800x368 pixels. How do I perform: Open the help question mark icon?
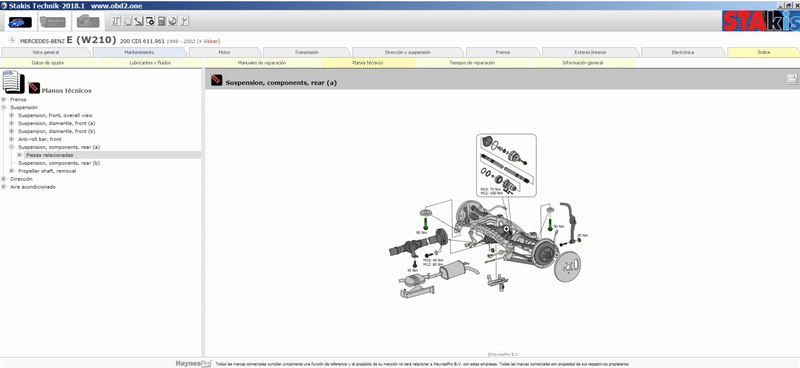[184, 21]
